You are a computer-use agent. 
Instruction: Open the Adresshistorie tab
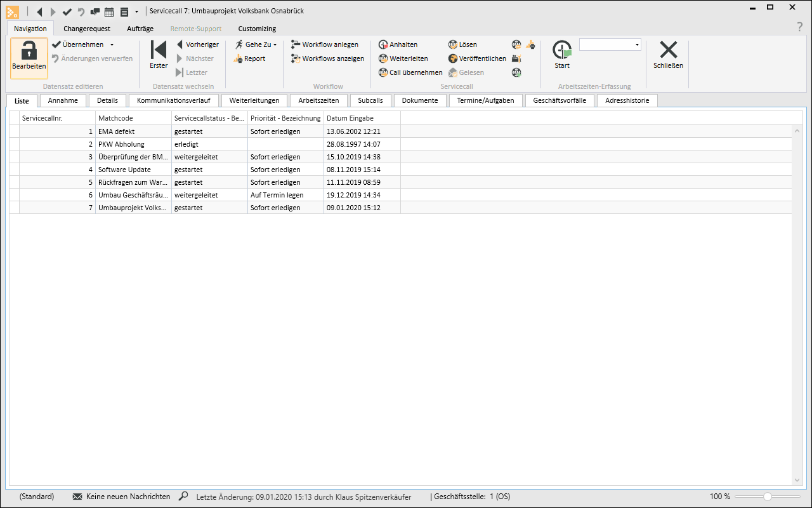point(627,100)
